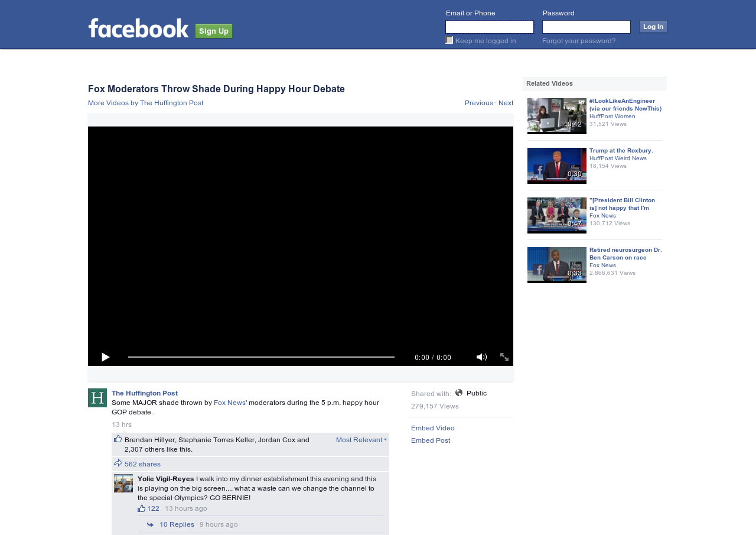Image resolution: width=756 pixels, height=535 pixels.
Task: Open Yolie Vigil-Reyes profile picture
Action: (123, 484)
